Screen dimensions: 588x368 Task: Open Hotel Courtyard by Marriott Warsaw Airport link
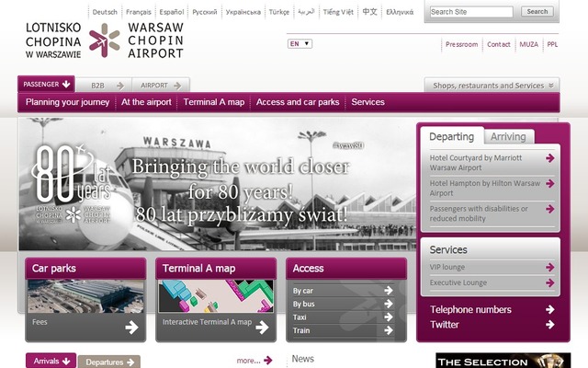(x=476, y=163)
